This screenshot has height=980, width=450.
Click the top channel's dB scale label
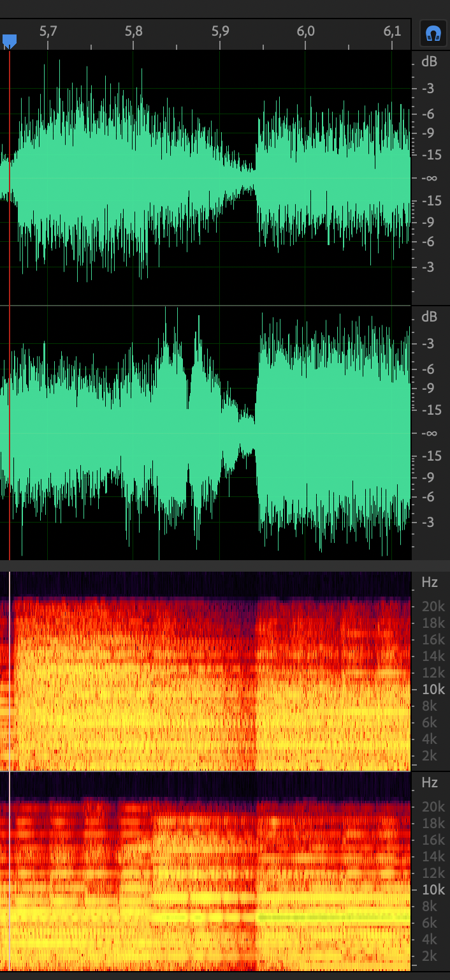tap(429, 62)
